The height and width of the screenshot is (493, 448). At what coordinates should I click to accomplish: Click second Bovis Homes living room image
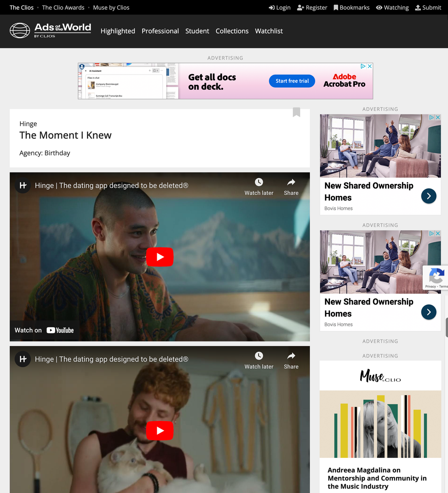click(x=380, y=262)
